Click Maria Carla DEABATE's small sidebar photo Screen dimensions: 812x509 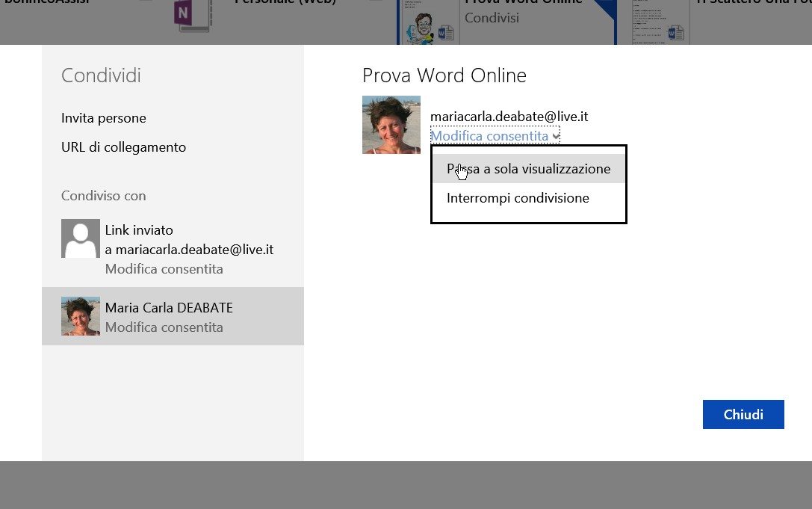[81, 316]
